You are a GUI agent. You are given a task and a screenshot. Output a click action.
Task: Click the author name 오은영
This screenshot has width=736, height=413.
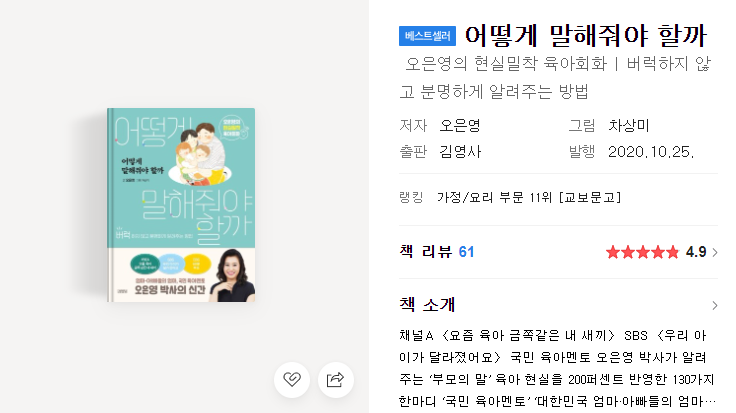point(460,125)
